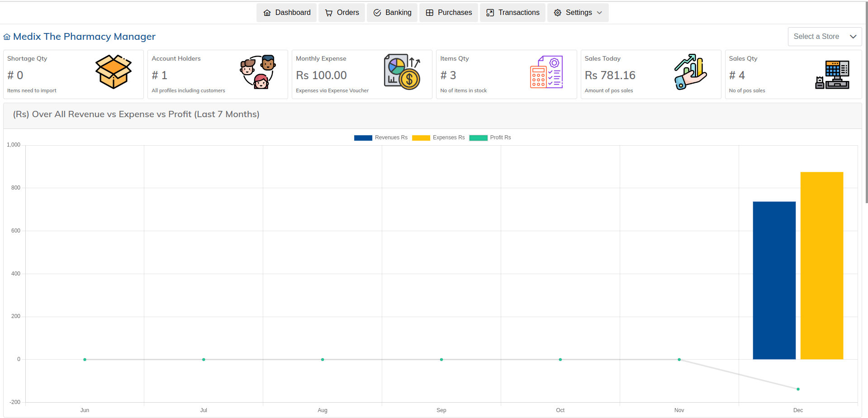This screenshot has width=868, height=418.
Task: Click the gear icon in Settings menu
Action: [558, 13]
